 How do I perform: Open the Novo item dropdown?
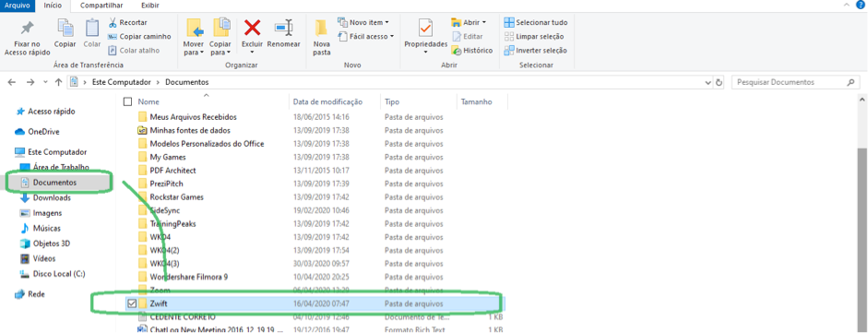363,23
